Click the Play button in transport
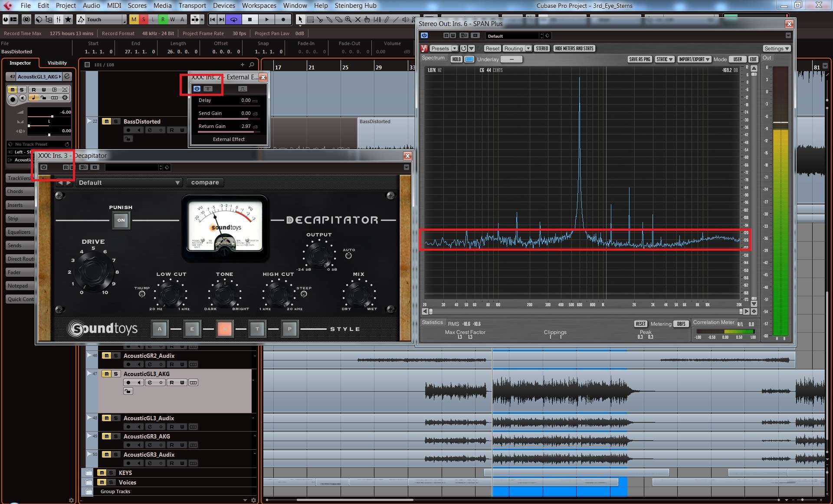The height and width of the screenshot is (504, 833). 266,19
